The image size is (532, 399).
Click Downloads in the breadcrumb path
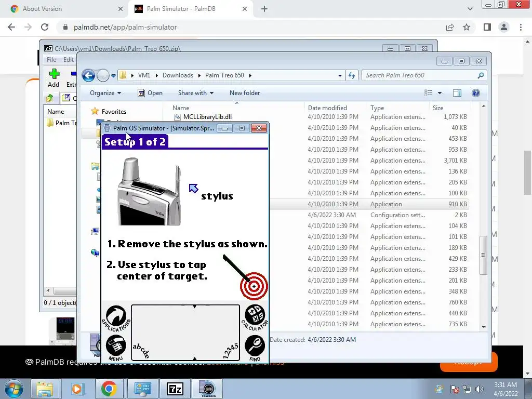pyautogui.click(x=178, y=75)
